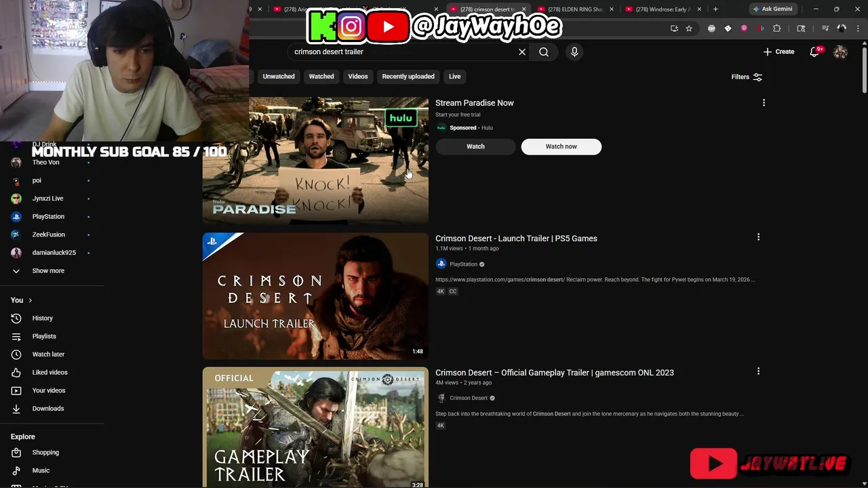868x488 pixels.
Task: Open PlayStation channel avatar in results
Action: click(x=441, y=264)
